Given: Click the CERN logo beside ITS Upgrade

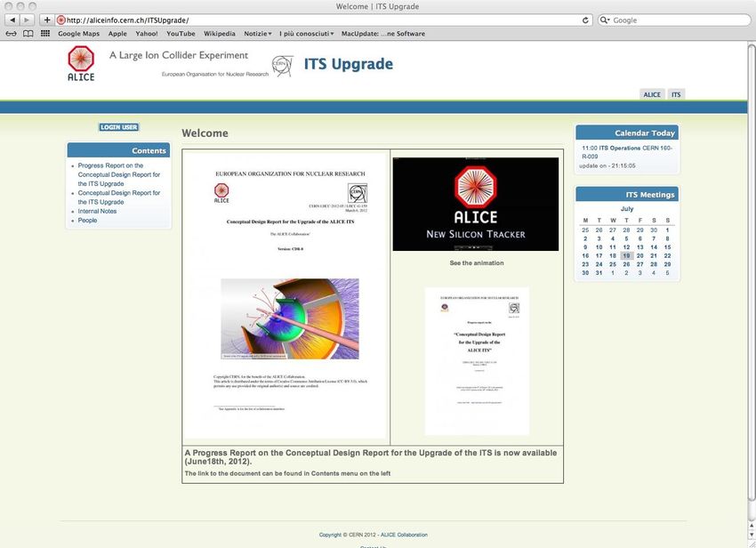Looking at the screenshot, I should [282, 65].
